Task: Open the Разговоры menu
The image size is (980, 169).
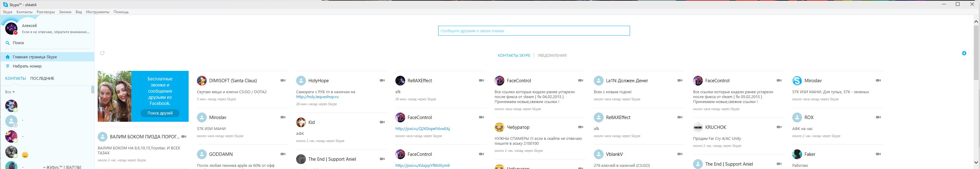Action: (46, 12)
